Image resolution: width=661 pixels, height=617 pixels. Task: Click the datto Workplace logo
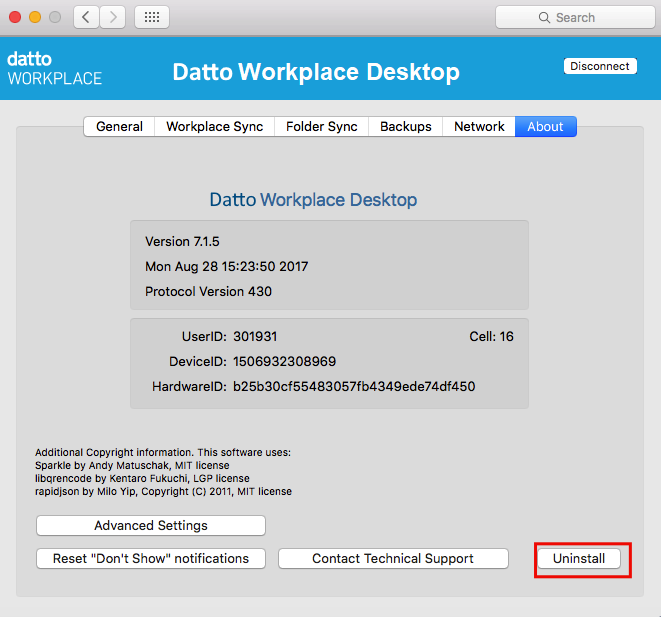(x=54, y=68)
